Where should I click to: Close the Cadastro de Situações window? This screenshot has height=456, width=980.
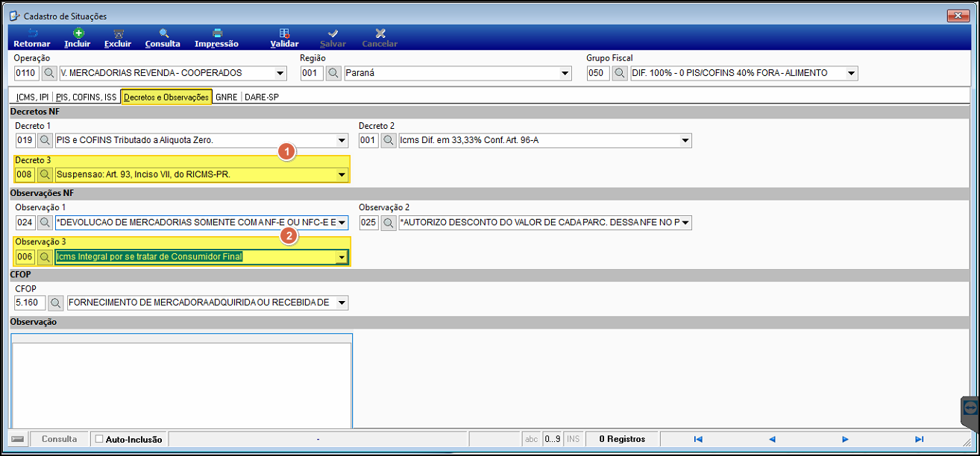(957, 16)
